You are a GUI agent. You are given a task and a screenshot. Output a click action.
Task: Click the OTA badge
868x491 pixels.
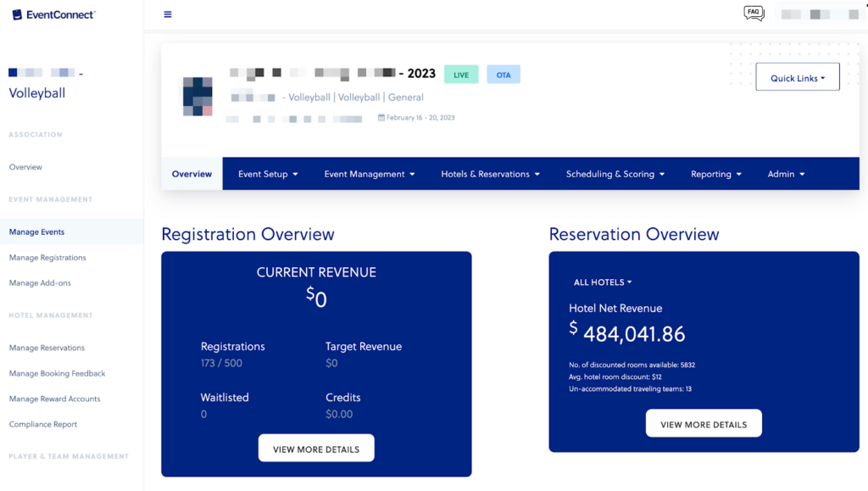504,75
